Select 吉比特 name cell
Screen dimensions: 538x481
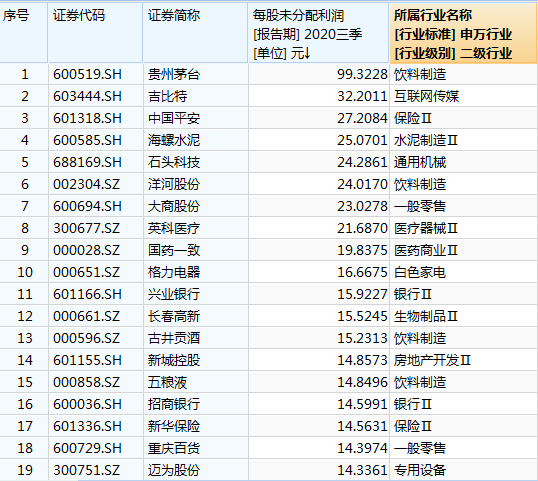tap(196, 96)
